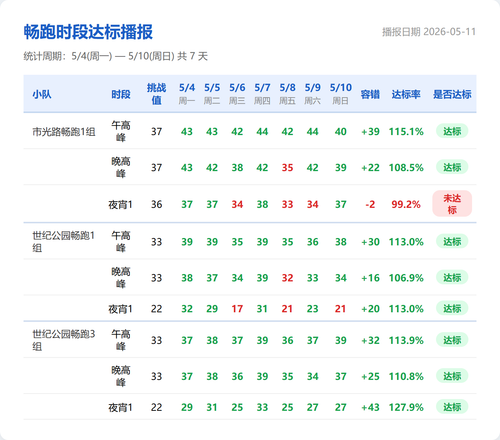500x440 pixels.
Task: Click 晚高峰 in the 108.5% row
Action: (121, 167)
